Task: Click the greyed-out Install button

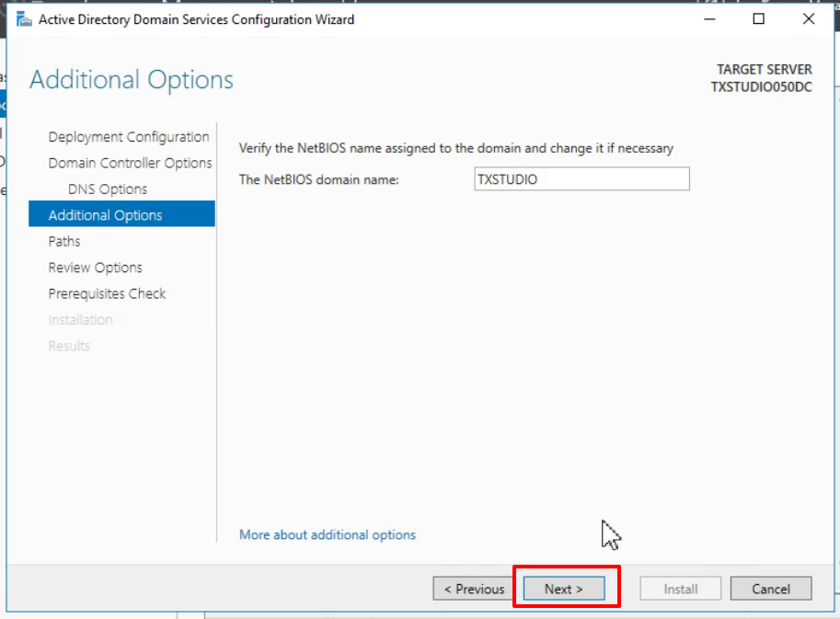Action: point(680,589)
